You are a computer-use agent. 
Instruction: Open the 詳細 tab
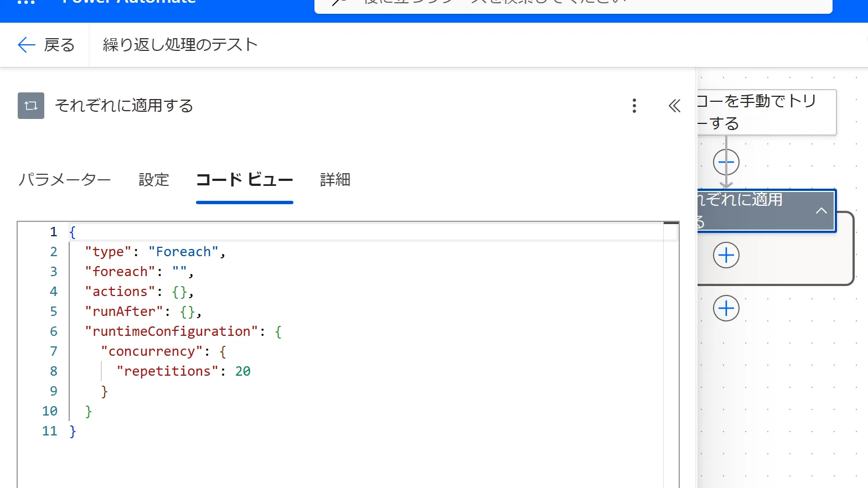tap(335, 180)
